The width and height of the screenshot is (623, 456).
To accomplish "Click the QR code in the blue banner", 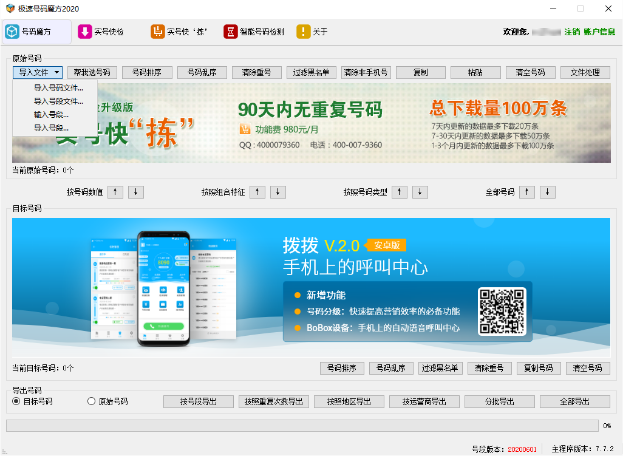I will coord(502,311).
